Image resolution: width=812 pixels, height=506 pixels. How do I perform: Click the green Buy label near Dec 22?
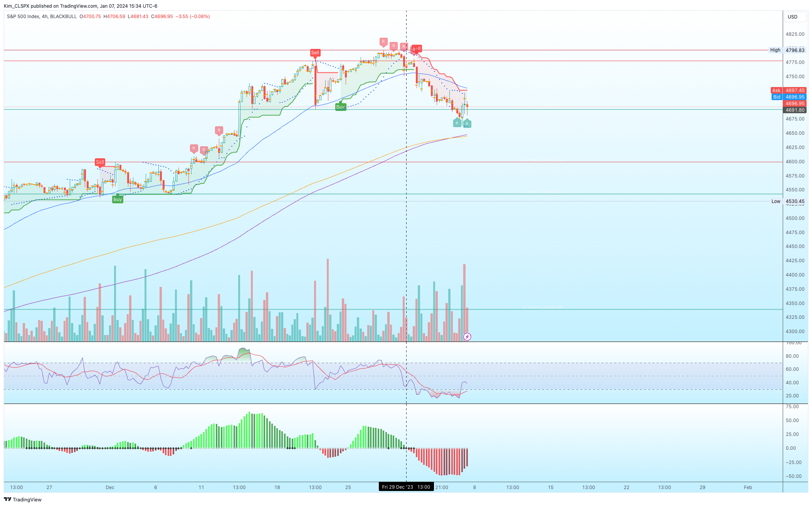tap(341, 107)
